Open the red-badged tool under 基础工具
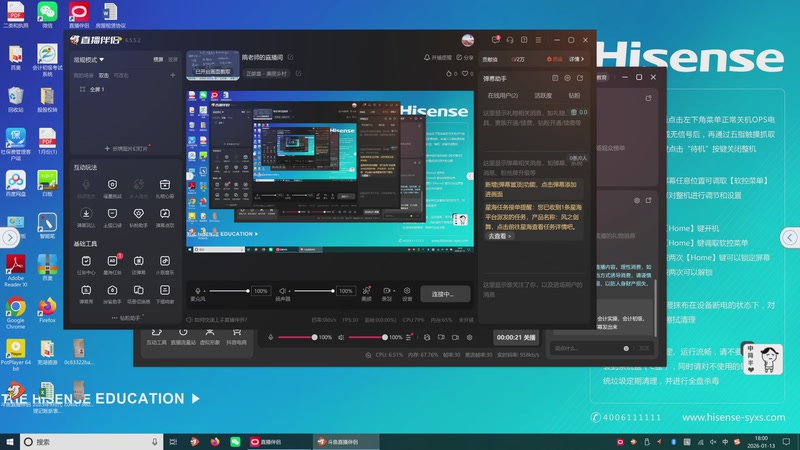Screen dimensions: 800x450 click(112, 264)
